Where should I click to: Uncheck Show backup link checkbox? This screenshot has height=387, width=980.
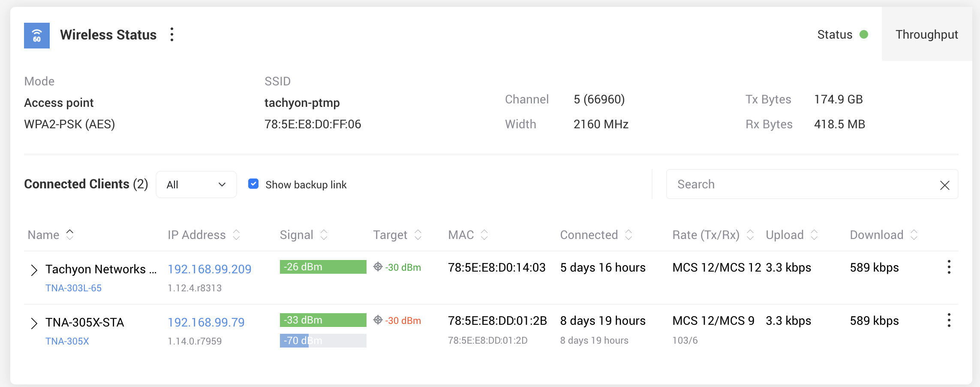point(253,184)
